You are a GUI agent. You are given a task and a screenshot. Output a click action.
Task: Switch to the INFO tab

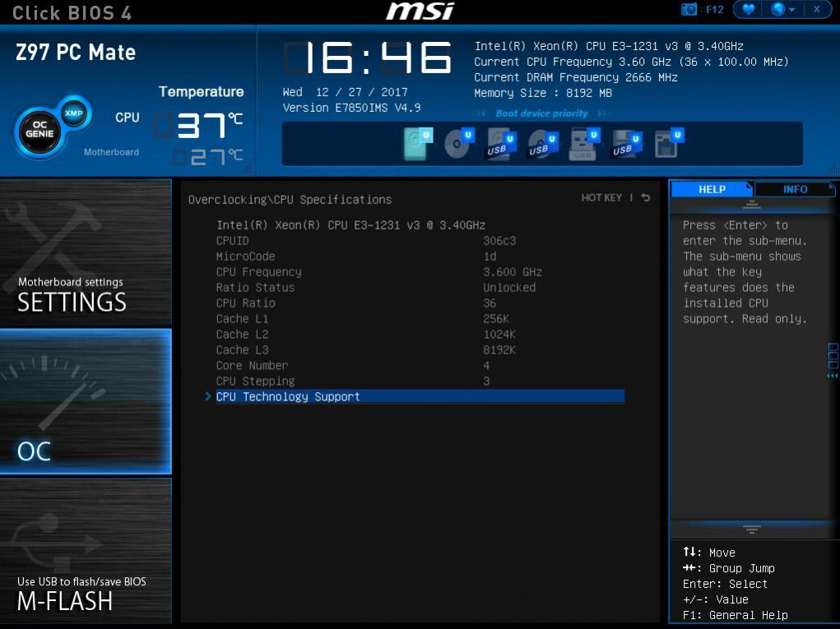point(795,189)
